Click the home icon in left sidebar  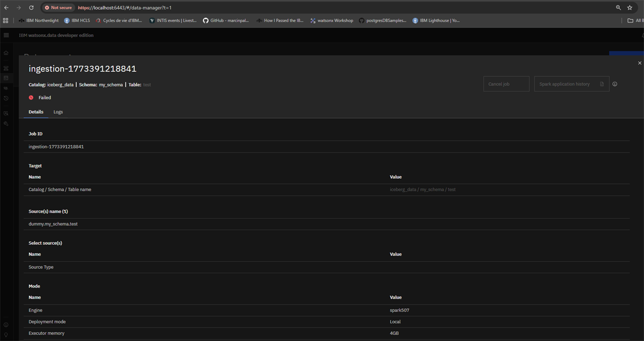click(6, 53)
